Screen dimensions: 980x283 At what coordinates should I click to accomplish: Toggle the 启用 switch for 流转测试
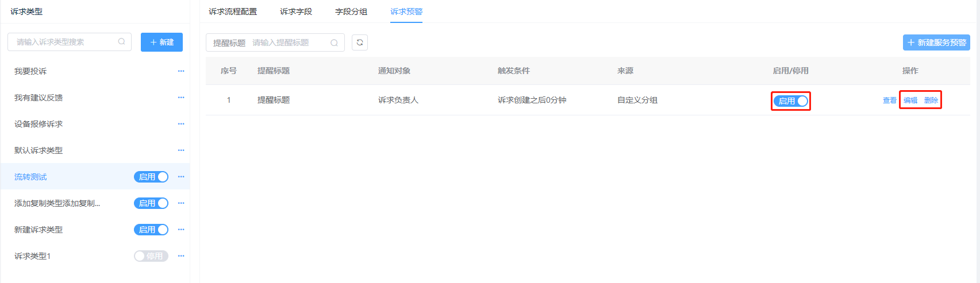point(151,177)
